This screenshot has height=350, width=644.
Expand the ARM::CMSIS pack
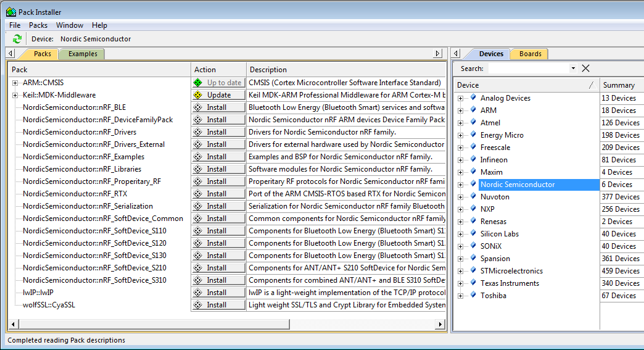15,83
